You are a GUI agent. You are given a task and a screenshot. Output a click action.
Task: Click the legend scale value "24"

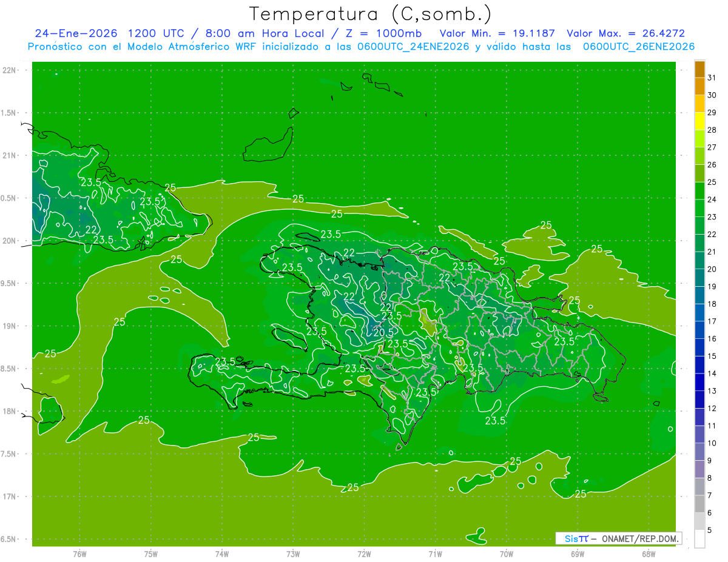pyautogui.click(x=712, y=199)
